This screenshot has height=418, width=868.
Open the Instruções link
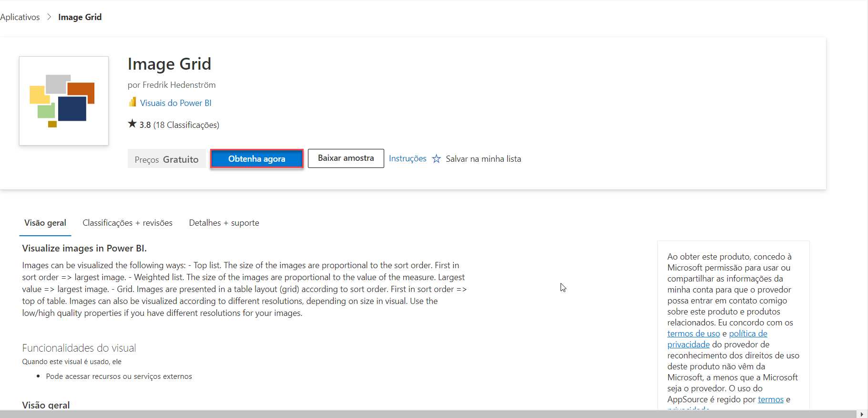(x=408, y=158)
